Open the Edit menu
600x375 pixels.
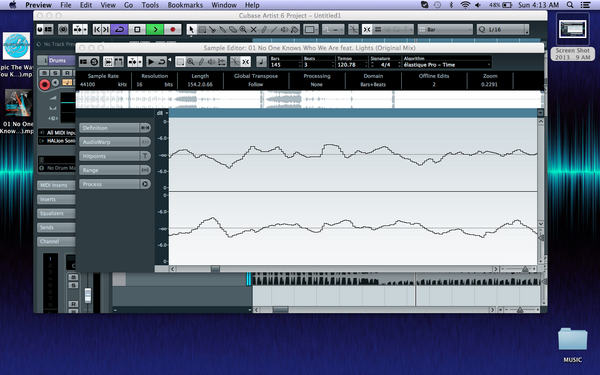[x=86, y=5]
